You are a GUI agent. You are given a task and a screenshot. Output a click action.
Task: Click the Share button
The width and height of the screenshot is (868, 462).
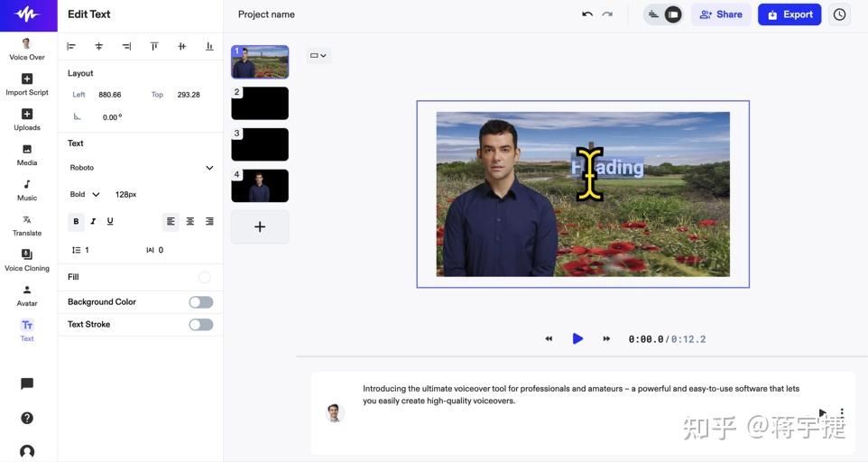point(721,14)
